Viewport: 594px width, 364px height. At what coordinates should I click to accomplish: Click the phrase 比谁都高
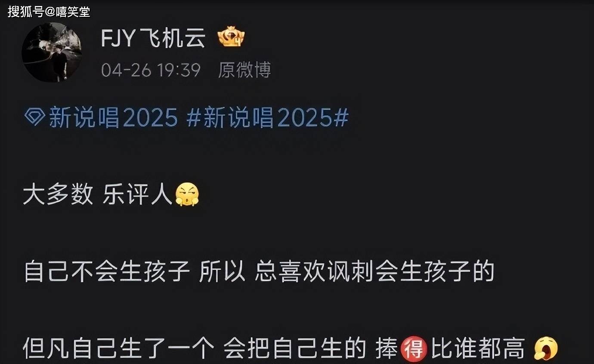coord(478,348)
